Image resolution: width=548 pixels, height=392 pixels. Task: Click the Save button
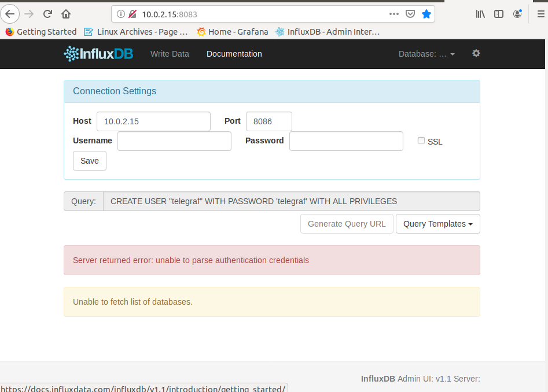(x=90, y=161)
